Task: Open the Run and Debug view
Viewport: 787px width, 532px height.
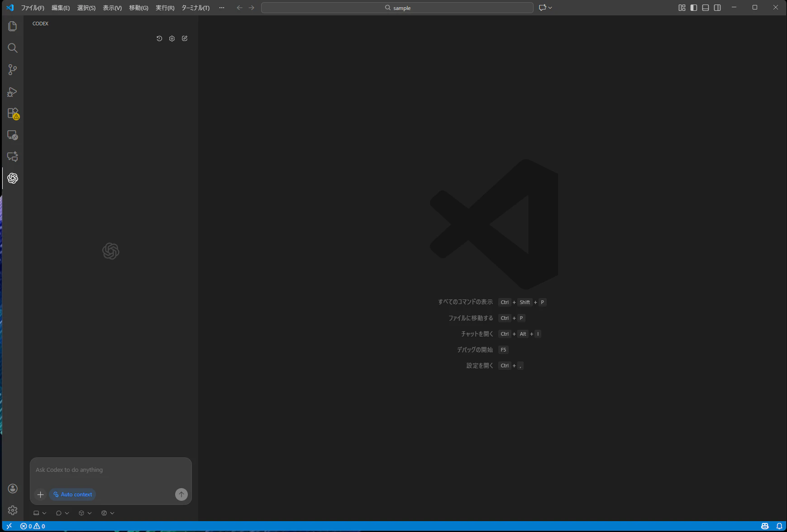Action: tap(13, 92)
